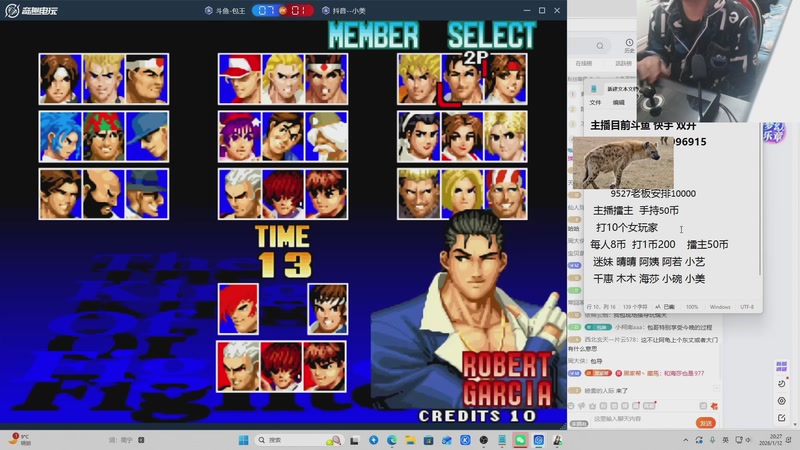Open Task View on taskbar

point(354,440)
